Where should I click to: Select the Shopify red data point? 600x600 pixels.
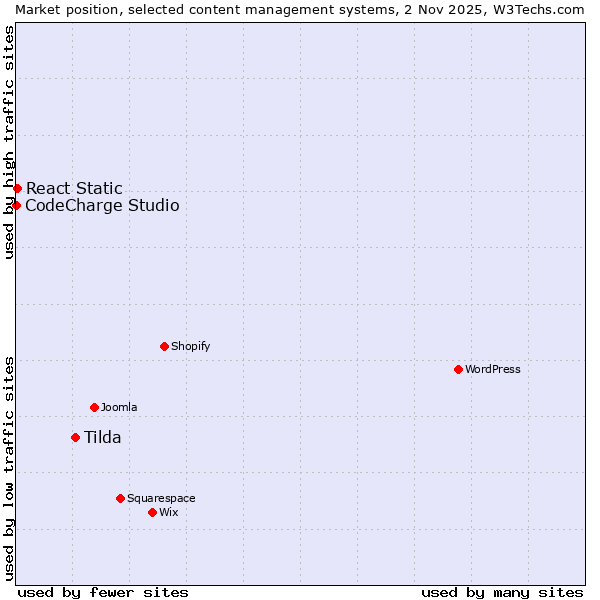[164, 346]
